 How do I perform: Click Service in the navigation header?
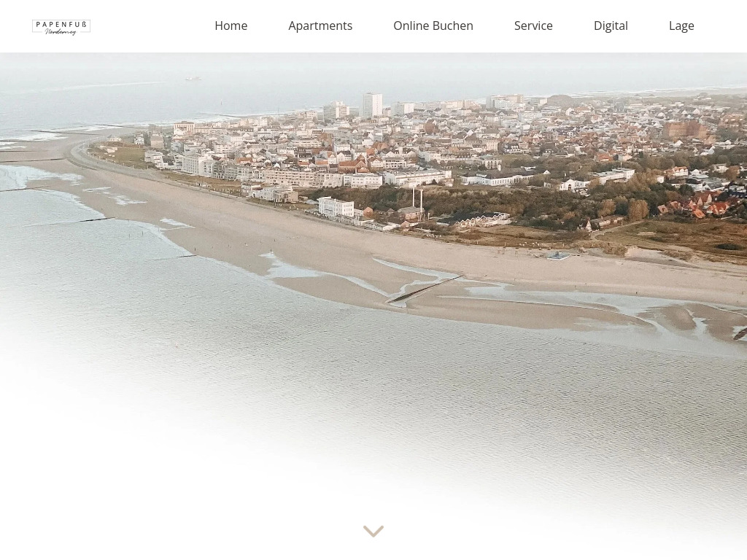point(533,26)
